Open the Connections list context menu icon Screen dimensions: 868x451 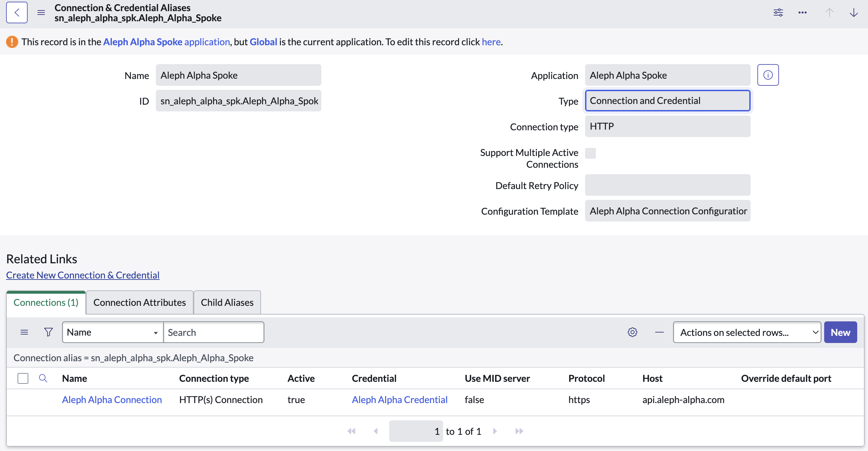point(24,332)
